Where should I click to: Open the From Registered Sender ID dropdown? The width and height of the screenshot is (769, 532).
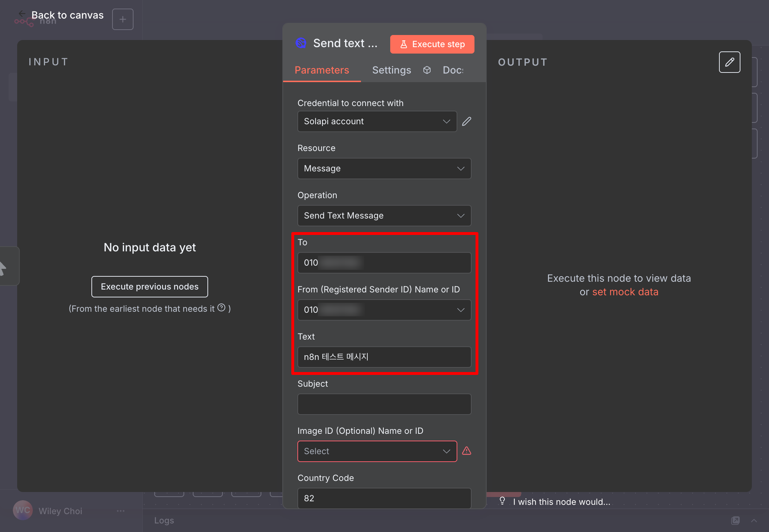[x=384, y=310]
